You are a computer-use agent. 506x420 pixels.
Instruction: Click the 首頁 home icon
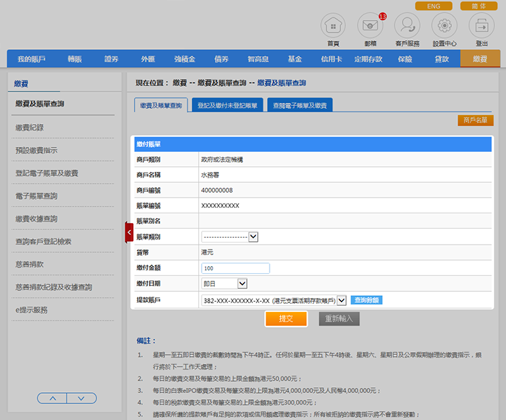[333, 26]
